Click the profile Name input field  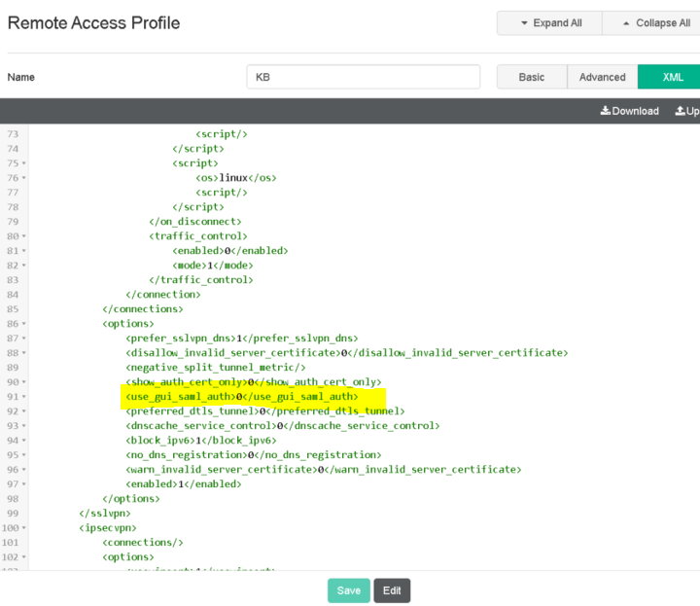click(364, 77)
